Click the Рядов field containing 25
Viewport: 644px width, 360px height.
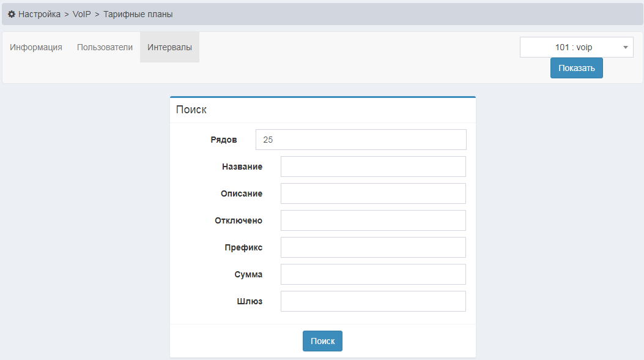pyautogui.click(x=361, y=140)
